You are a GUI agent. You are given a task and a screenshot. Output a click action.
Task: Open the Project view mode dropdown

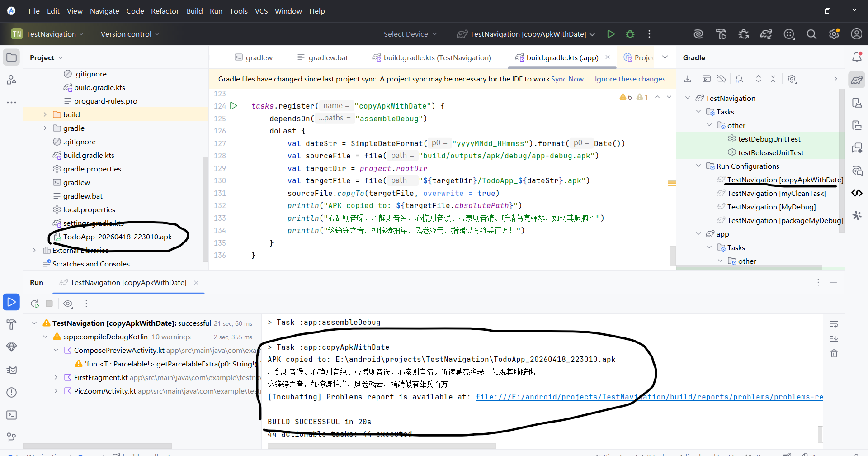46,57
